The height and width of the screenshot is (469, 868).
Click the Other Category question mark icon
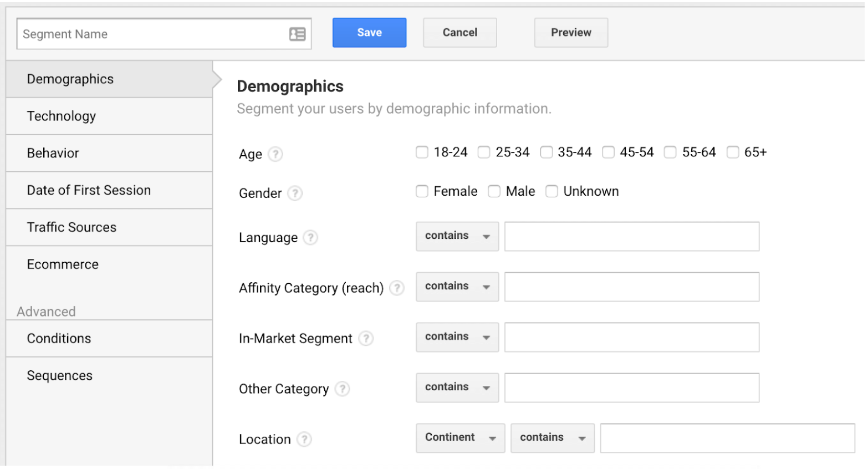pyautogui.click(x=343, y=389)
